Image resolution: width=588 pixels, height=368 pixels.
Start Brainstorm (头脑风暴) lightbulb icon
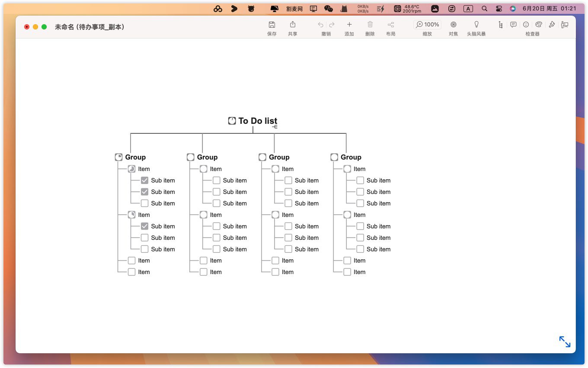tap(476, 25)
